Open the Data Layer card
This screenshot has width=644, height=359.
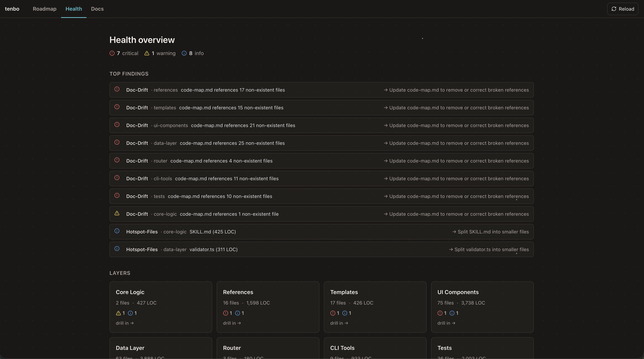(x=161, y=348)
